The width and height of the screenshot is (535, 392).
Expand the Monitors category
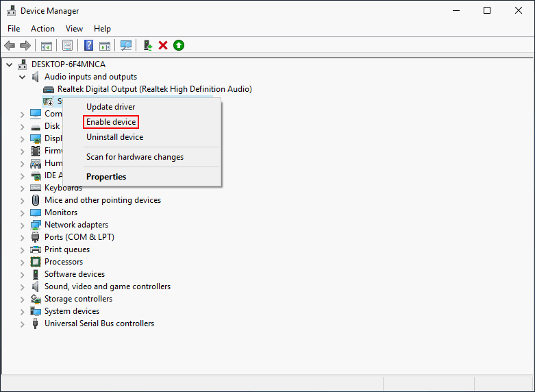(x=23, y=212)
